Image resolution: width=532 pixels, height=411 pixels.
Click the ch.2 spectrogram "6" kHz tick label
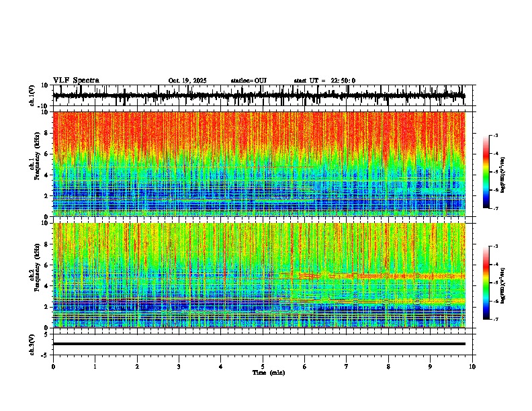click(x=47, y=265)
